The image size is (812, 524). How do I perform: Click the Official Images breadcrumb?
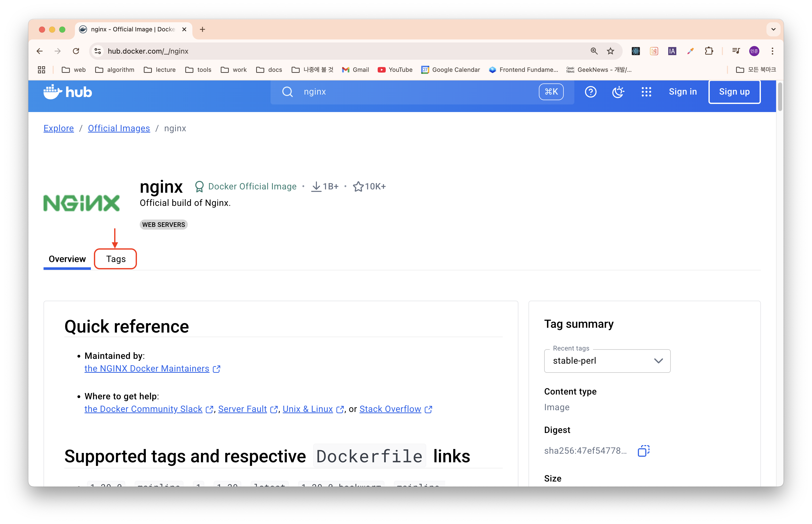[119, 128]
